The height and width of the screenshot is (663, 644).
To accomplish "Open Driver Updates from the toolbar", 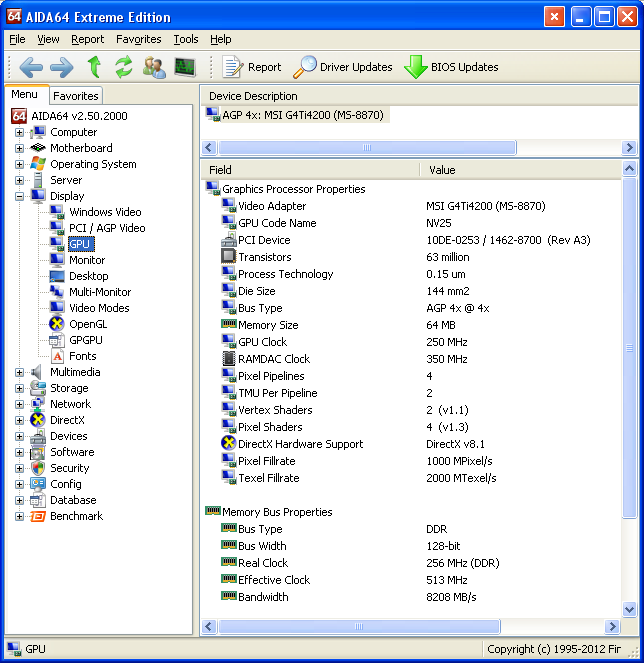I will [343, 67].
